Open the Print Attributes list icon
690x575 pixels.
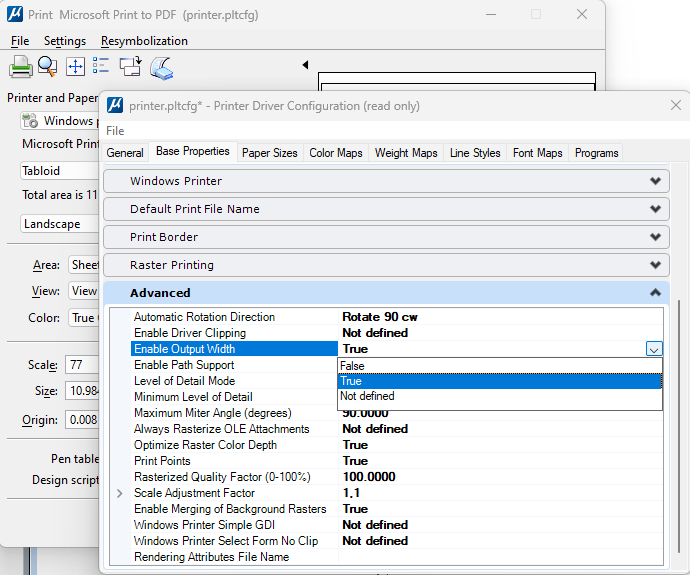tap(101, 67)
